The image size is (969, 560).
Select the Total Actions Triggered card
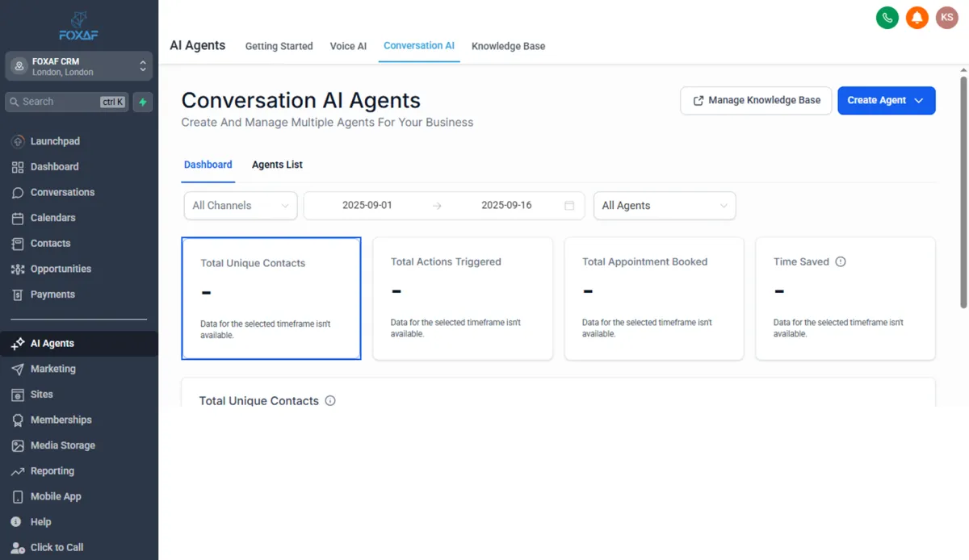coord(463,299)
